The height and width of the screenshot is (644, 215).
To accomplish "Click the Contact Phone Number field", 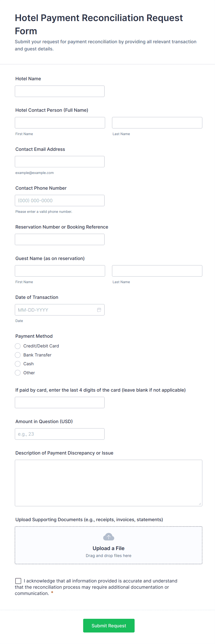I will coord(59,200).
